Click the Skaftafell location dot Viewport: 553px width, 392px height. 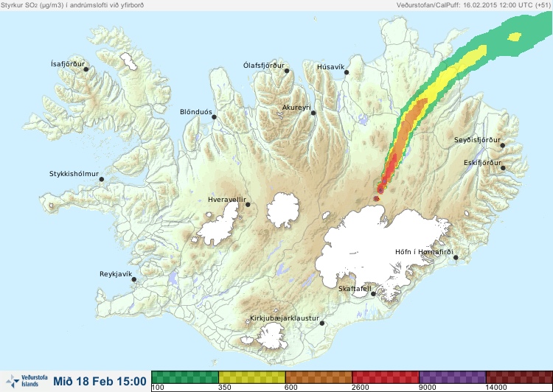[373, 294]
